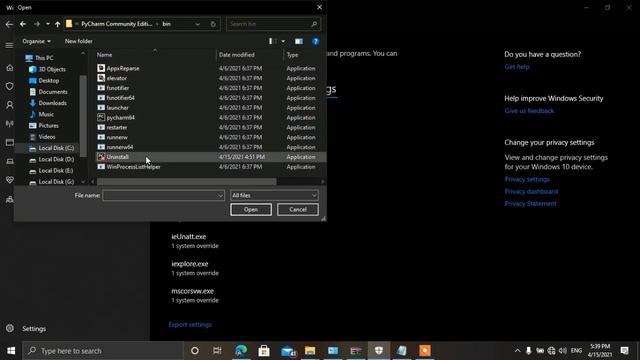
Task: Click the Search bin field
Action: (273, 24)
